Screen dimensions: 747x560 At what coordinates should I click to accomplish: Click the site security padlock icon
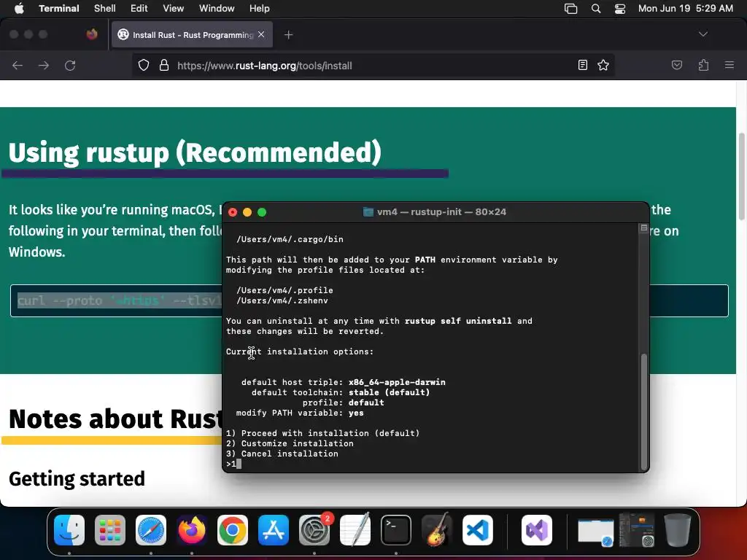coord(164,65)
